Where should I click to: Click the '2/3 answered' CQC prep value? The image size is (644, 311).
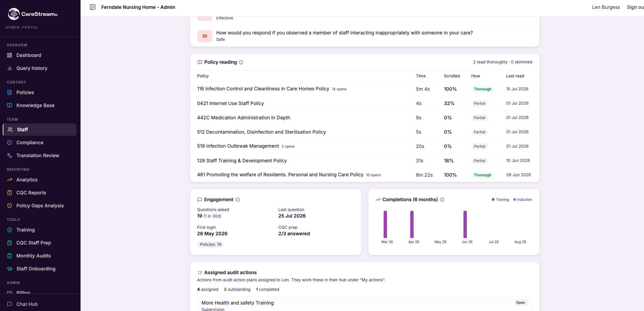tap(294, 234)
